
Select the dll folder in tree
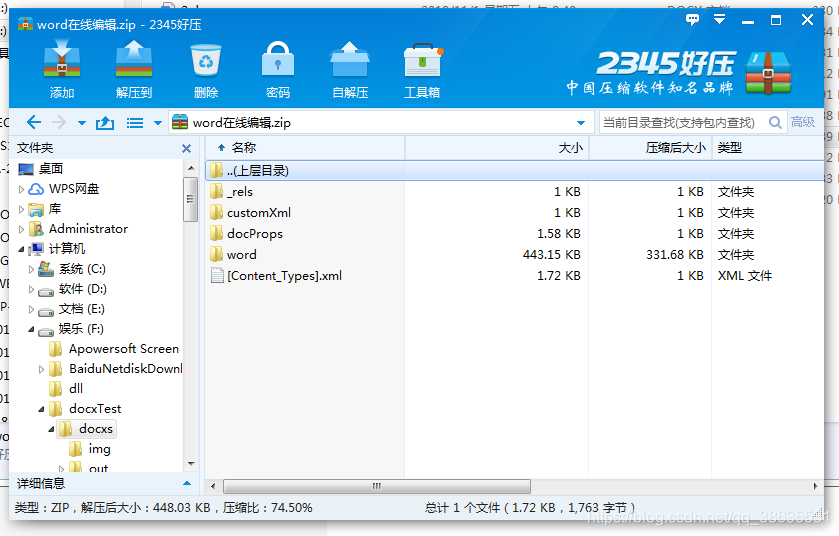(76, 389)
